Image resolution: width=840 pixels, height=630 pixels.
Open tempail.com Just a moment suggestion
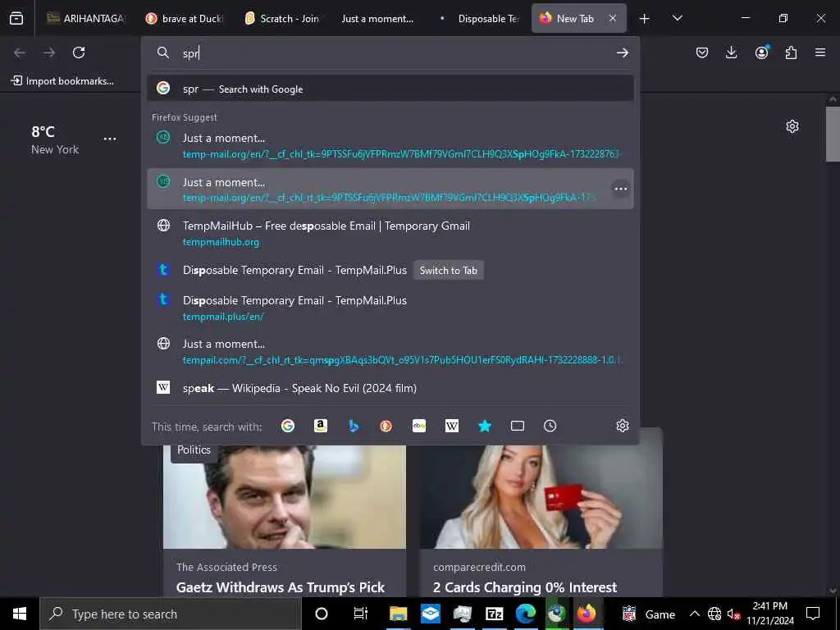390,351
